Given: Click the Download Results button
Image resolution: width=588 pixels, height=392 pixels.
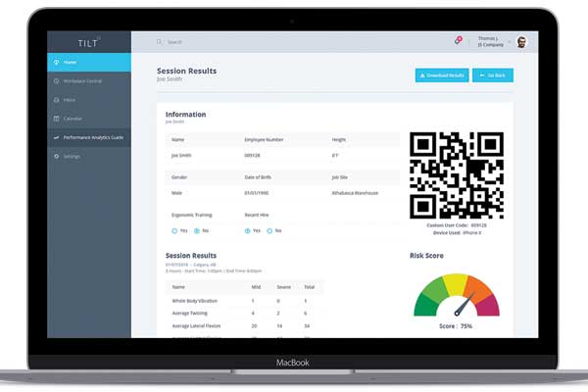Looking at the screenshot, I should pos(442,75).
